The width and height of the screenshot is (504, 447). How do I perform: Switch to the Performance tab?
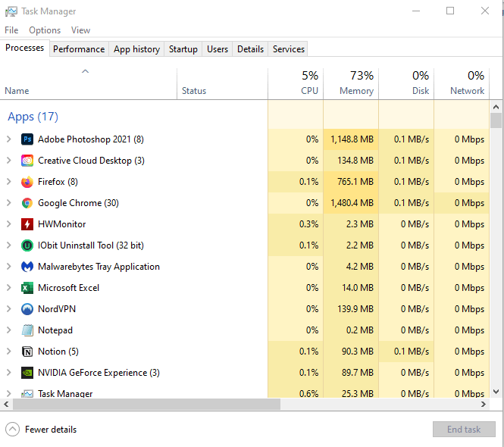(79, 49)
